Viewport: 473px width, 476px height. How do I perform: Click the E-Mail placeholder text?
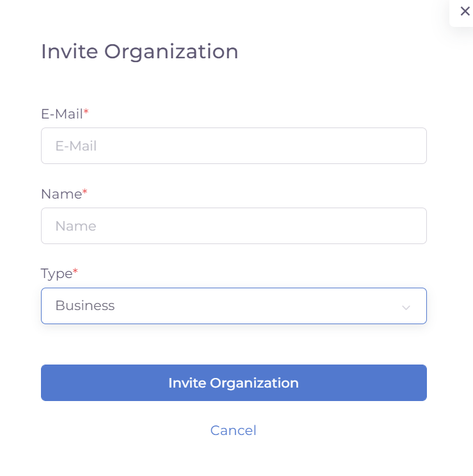pos(76,146)
